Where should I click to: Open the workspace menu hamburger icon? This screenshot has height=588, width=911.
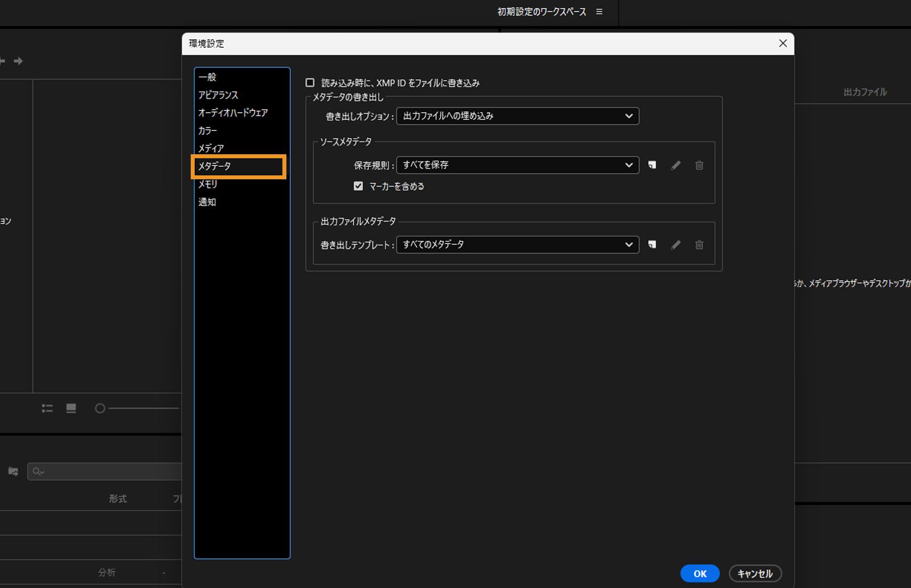pos(599,11)
